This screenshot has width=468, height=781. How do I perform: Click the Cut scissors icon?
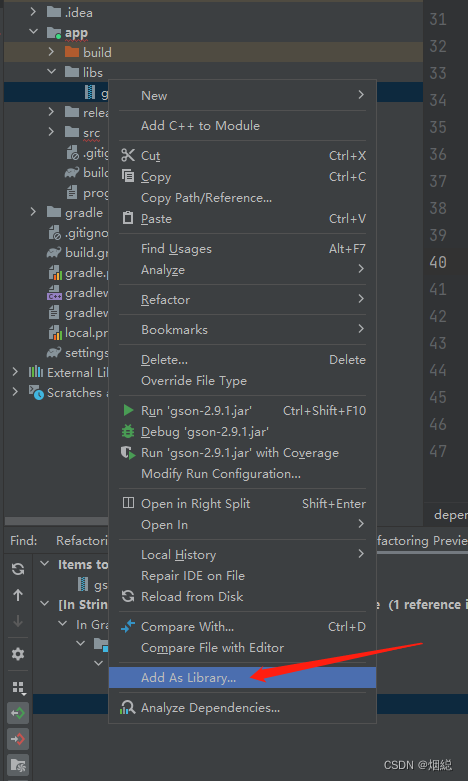(x=128, y=155)
